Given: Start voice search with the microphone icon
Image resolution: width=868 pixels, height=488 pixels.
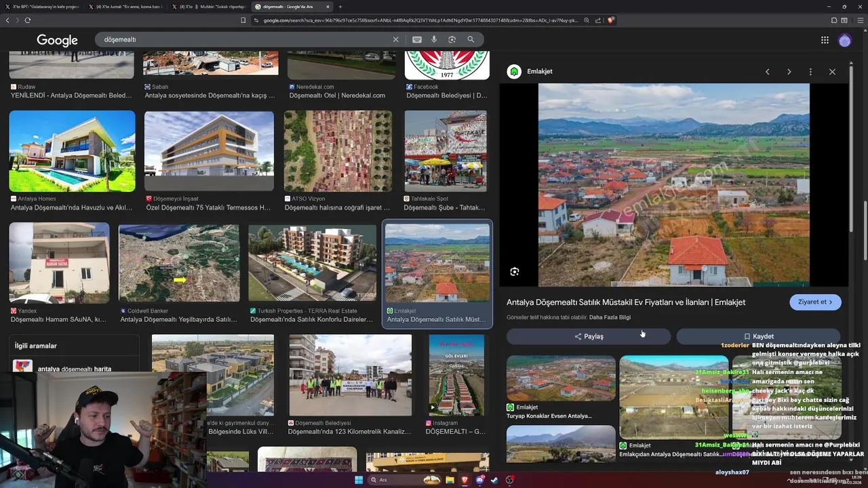Looking at the screenshot, I should pyautogui.click(x=434, y=39).
